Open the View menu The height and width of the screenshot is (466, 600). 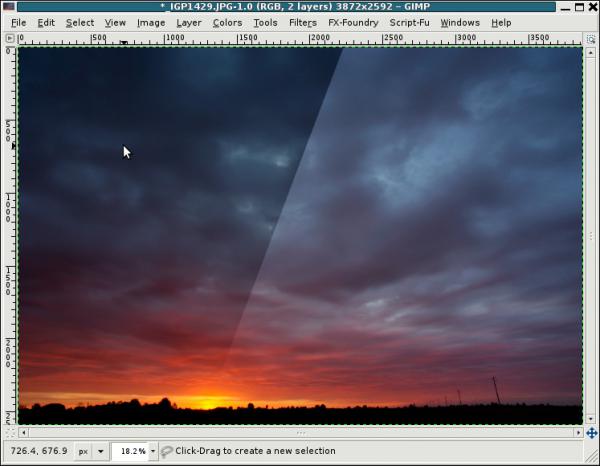(x=115, y=23)
